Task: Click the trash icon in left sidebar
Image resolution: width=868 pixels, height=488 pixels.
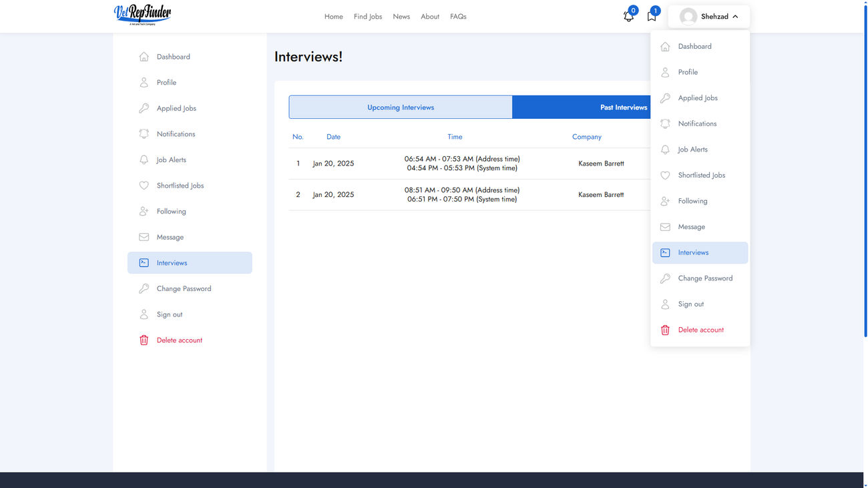Action: pos(144,340)
